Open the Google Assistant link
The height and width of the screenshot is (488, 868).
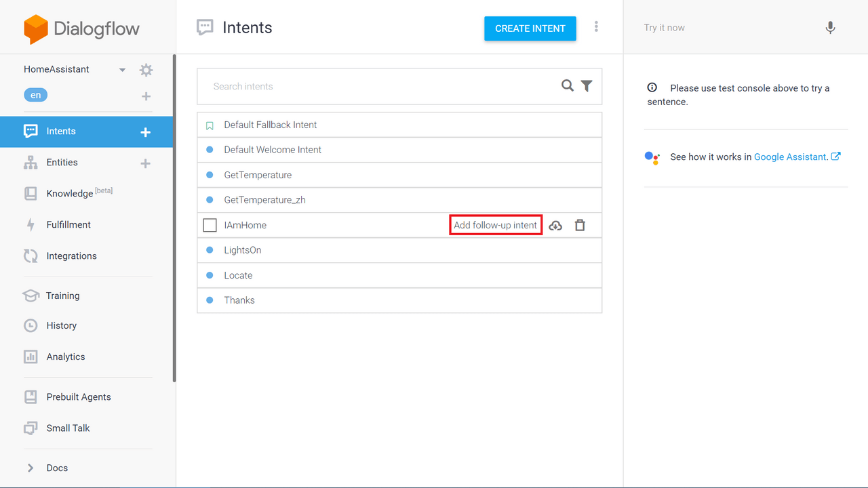point(791,157)
